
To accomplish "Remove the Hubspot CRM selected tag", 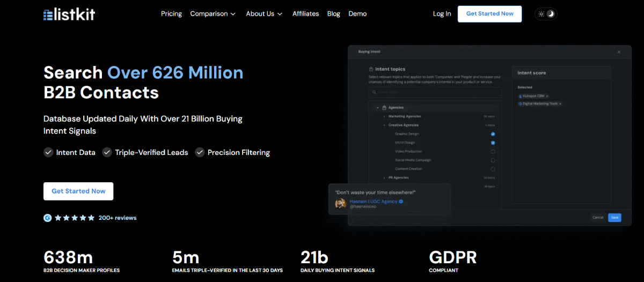I will 547,96.
